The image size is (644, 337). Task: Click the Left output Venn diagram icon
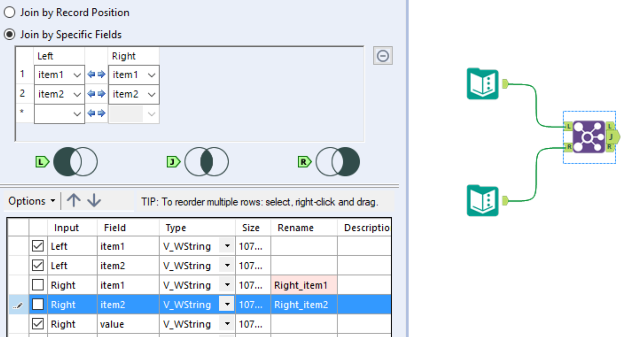point(75,161)
